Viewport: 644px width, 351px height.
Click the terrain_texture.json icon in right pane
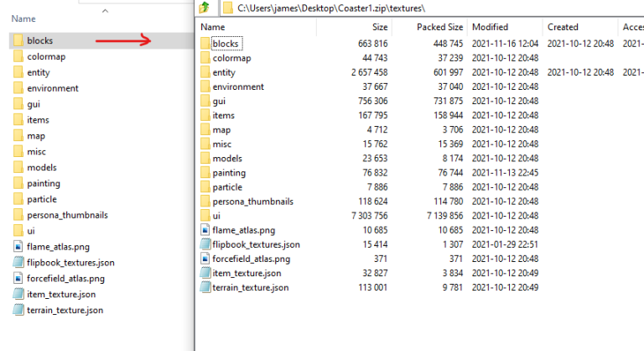click(205, 287)
